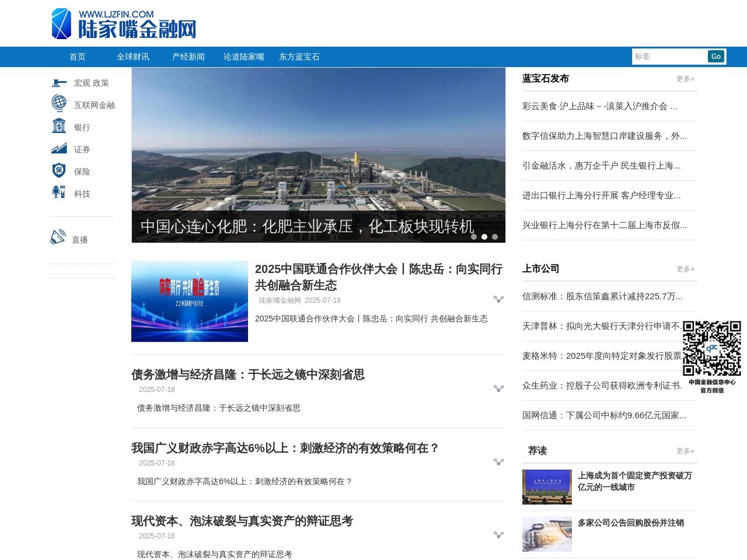Click the 银行 sidebar icon
This screenshot has height=560, width=747.
coord(60,126)
